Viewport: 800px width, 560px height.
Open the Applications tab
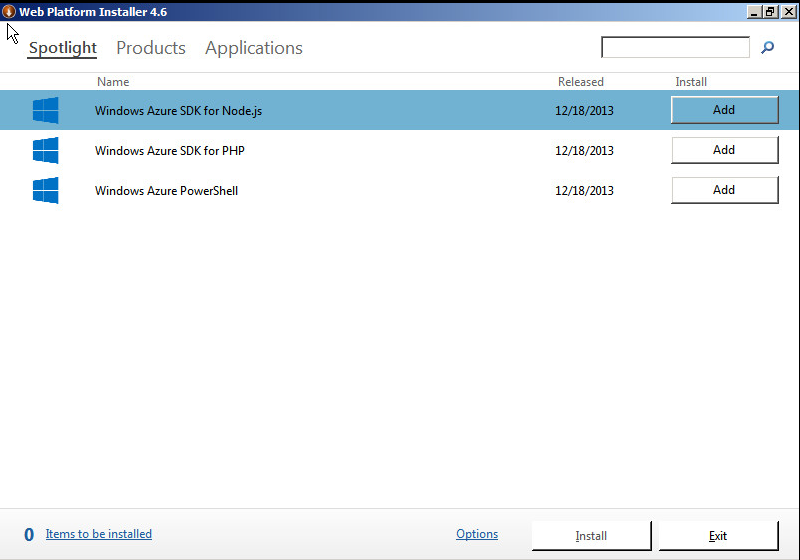(x=254, y=48)
